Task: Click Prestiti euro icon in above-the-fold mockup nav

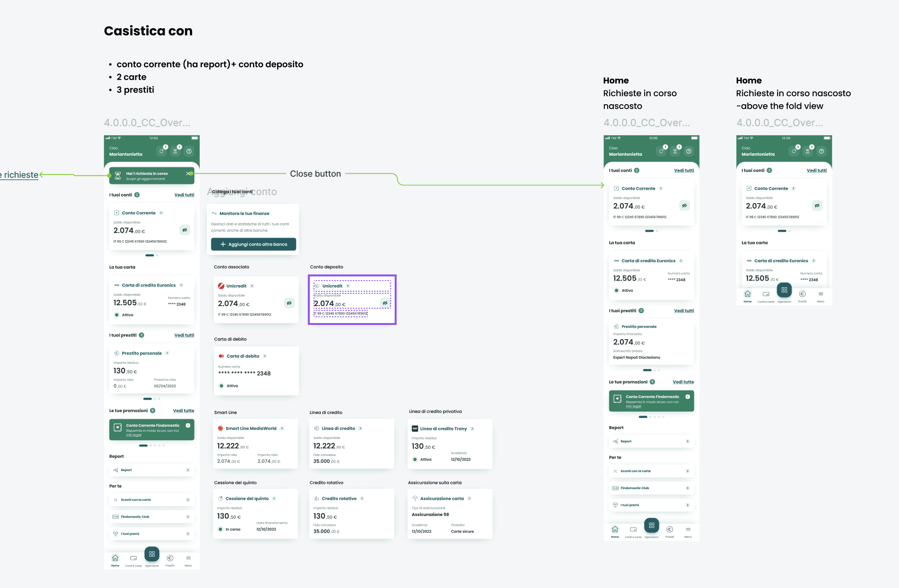Action: click(802, 294)
